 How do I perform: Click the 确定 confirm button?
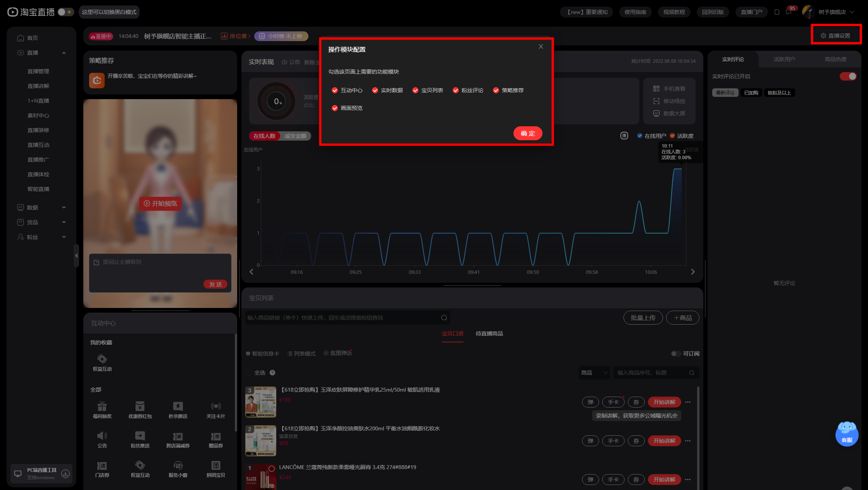click(x=528, y=133)
